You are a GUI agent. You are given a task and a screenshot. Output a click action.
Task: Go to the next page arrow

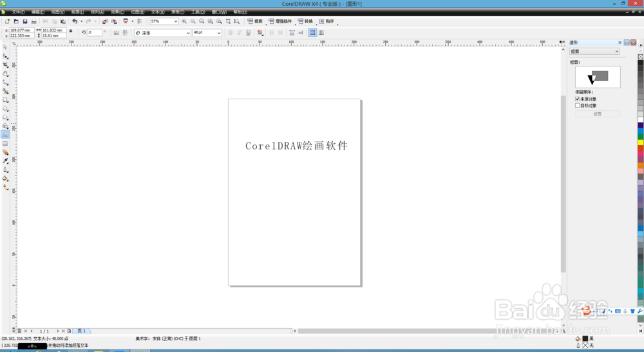click(x=58, y=331)
